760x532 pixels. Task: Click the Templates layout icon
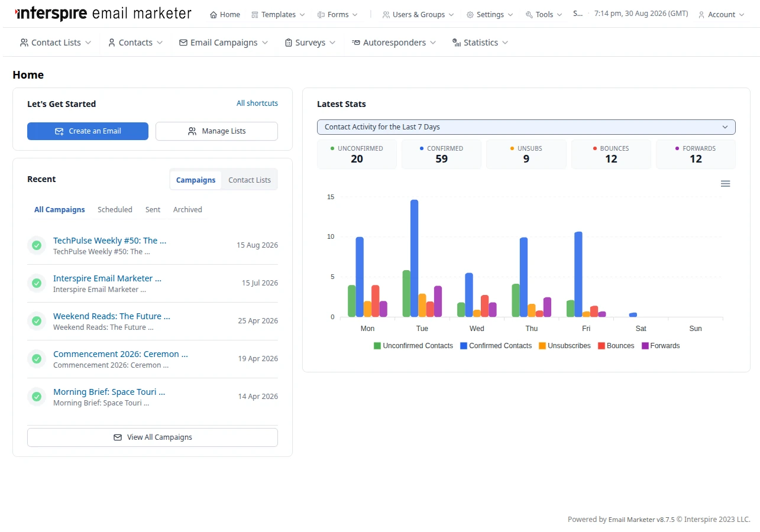point(255,15)
